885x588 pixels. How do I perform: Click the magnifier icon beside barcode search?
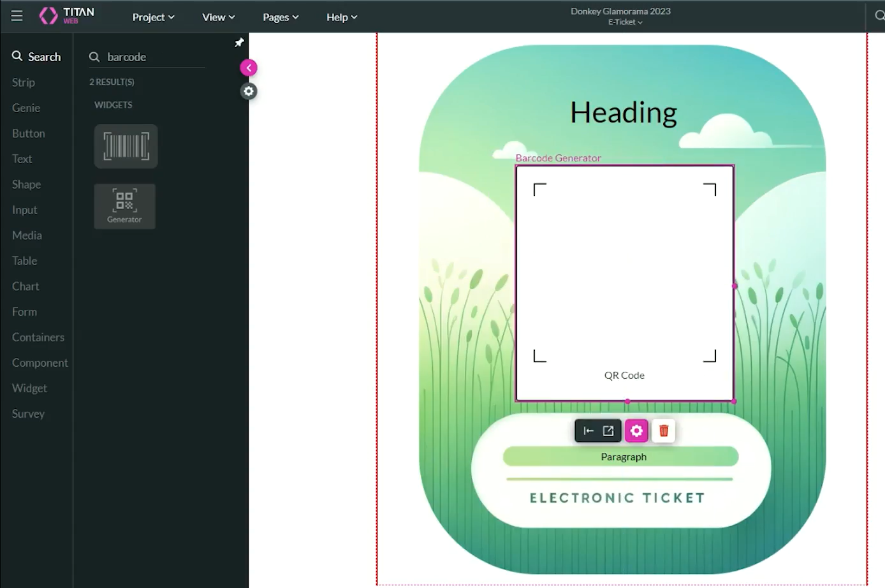pyautogui.click(x=94, y=57)
